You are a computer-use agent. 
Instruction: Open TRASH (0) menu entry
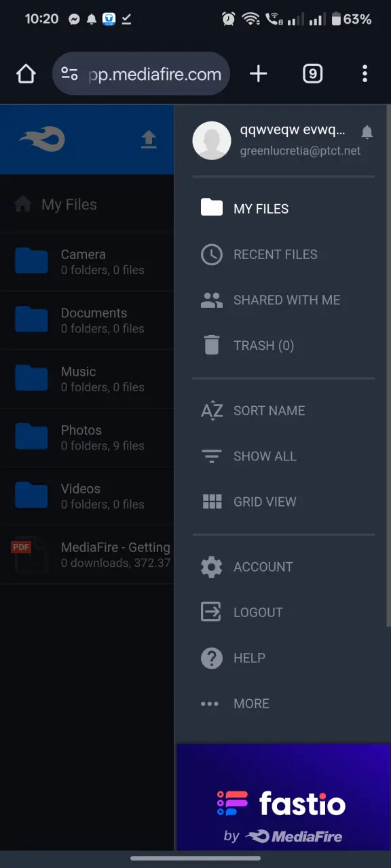point(283,345)
